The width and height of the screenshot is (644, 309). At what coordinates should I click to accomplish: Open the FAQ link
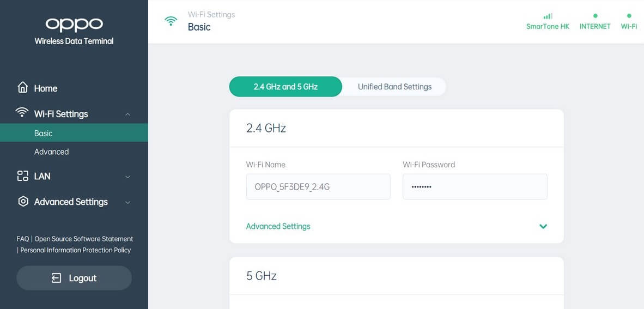(22, 239)
